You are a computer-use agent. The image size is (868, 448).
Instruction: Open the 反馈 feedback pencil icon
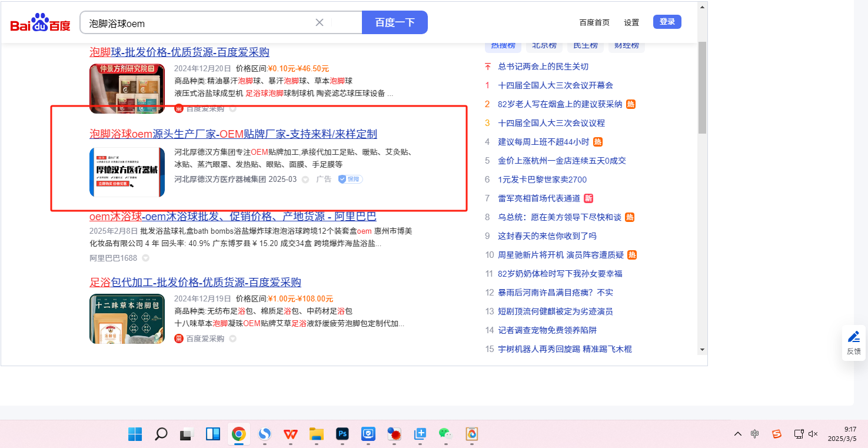853,337
